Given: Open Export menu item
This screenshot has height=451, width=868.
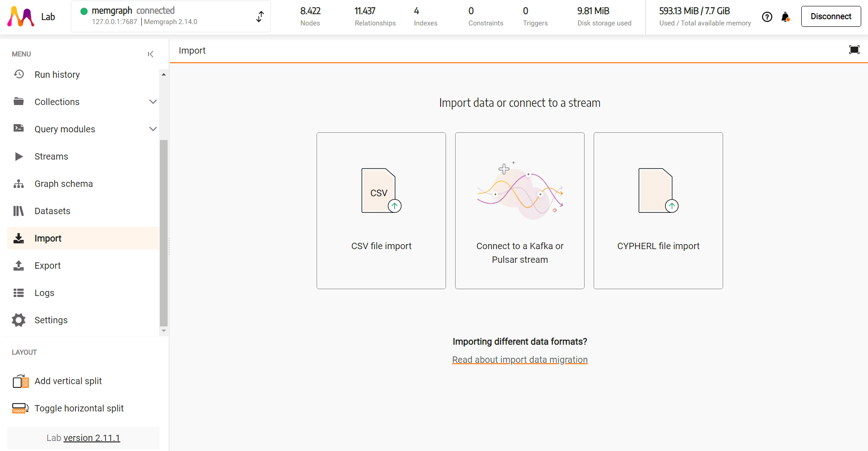Looking at the screenshot, I should point(83,266).
